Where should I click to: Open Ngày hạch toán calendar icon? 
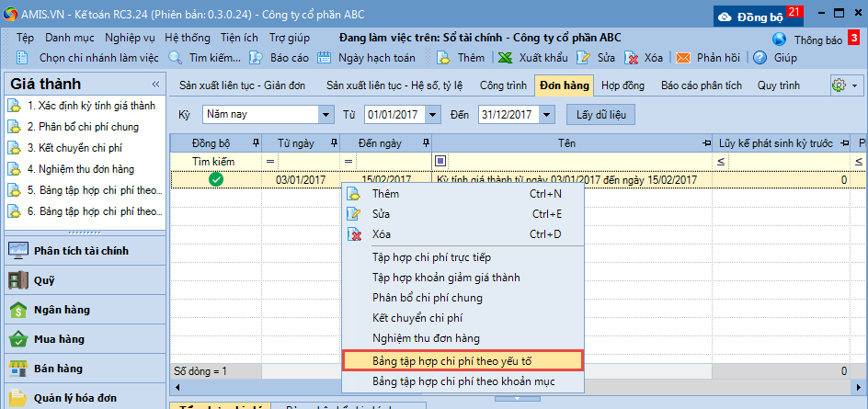324,57
